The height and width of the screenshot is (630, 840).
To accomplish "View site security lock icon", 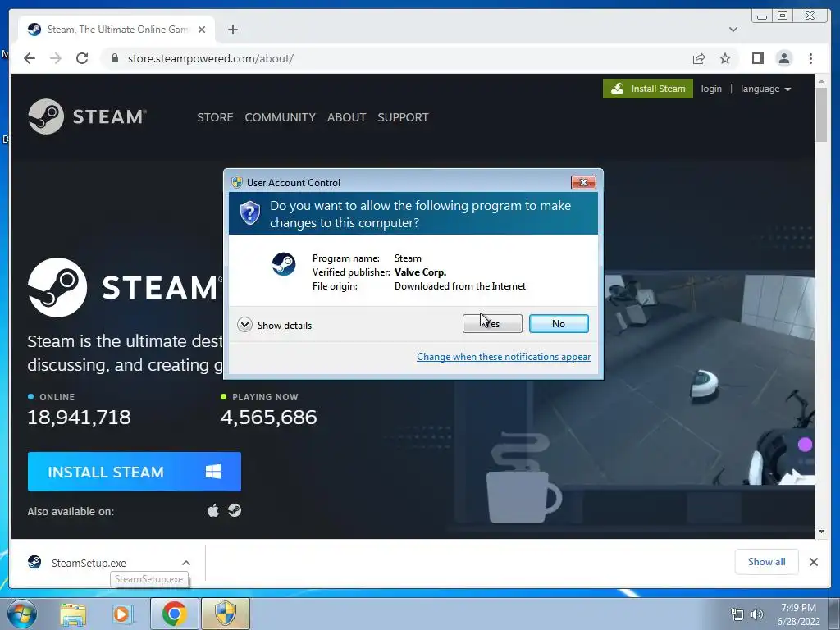I will [114, 58].
